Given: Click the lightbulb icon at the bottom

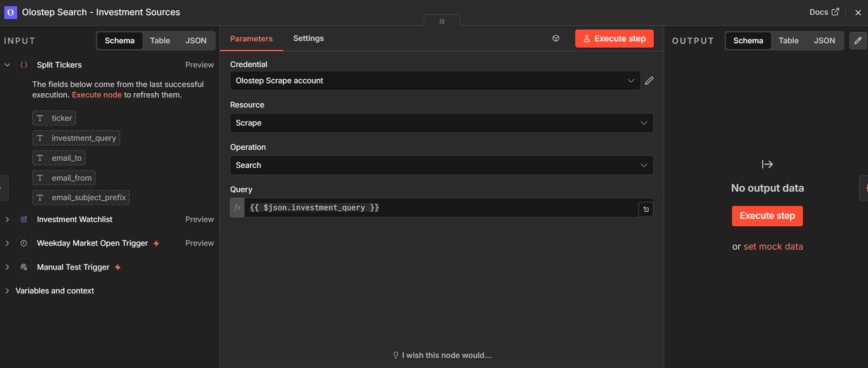Looking at the screenshot, I should 396,356.
